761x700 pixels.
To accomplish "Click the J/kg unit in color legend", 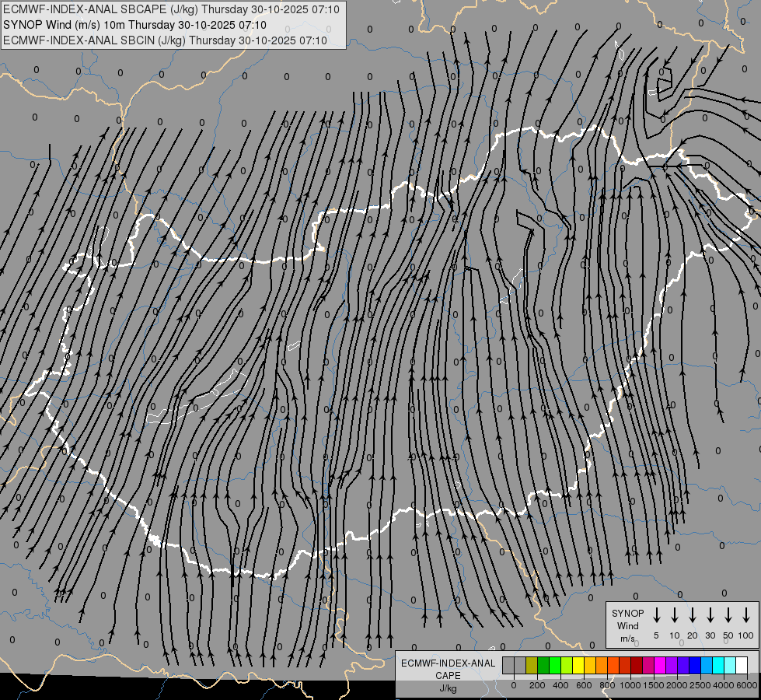I will click(x=448, y=688).
